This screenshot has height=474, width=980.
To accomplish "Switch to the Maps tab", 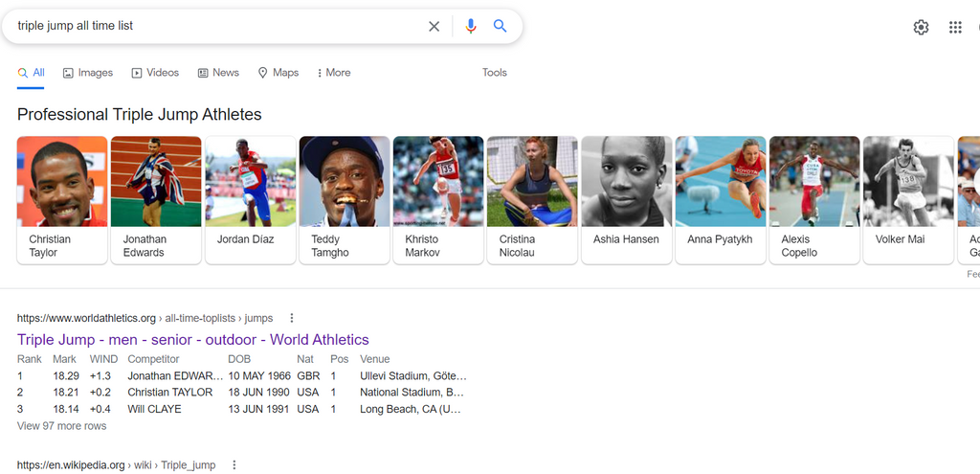I will [278, 73].
